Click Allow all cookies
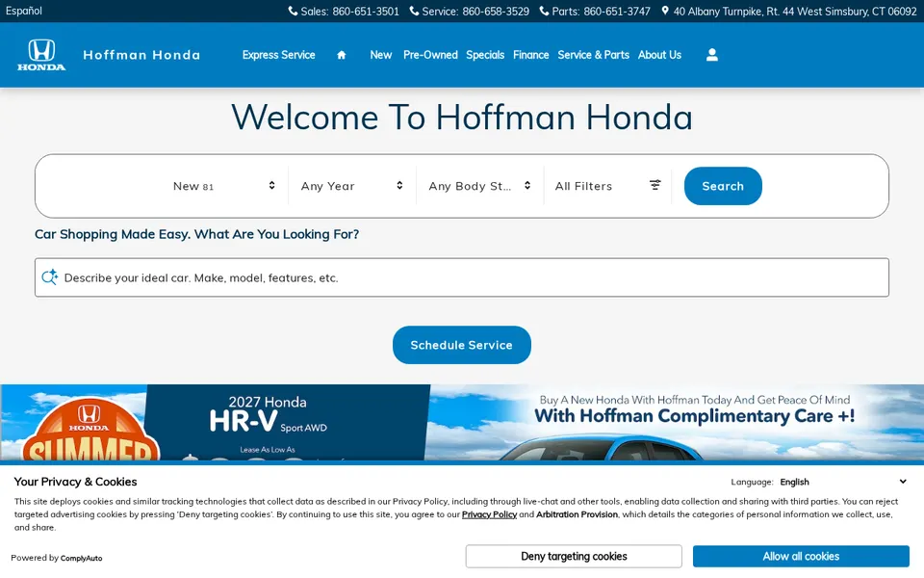 [x=801, y=556]
